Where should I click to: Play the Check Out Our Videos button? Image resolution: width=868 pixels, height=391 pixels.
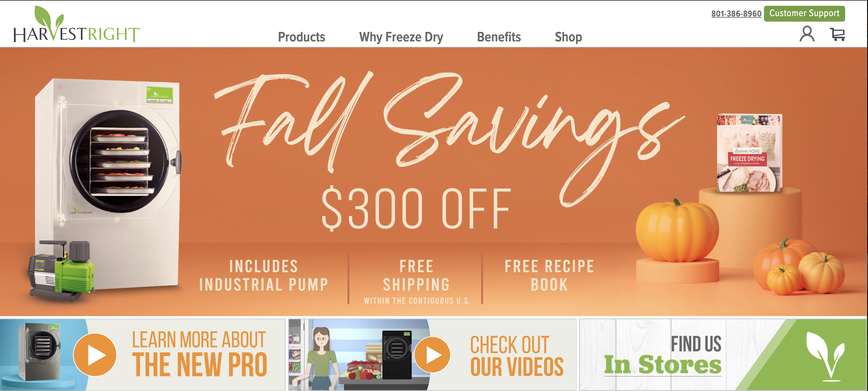[x=432, y=354]
